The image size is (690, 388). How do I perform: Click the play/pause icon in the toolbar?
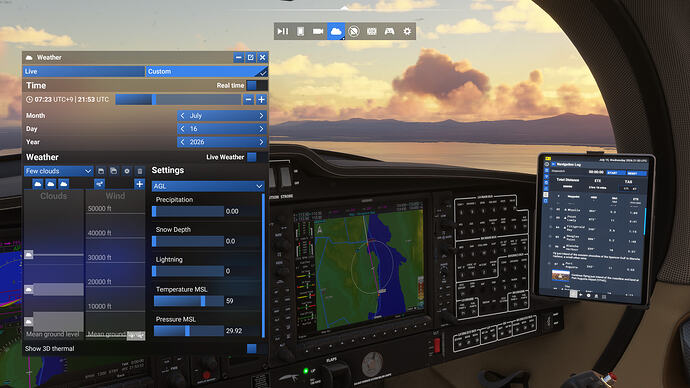click(x=283, y=31)
